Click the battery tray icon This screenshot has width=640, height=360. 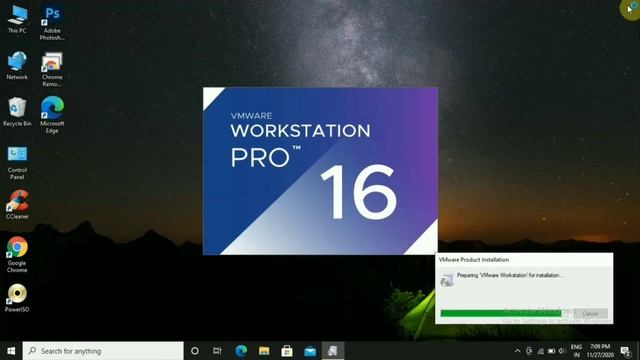551,351
